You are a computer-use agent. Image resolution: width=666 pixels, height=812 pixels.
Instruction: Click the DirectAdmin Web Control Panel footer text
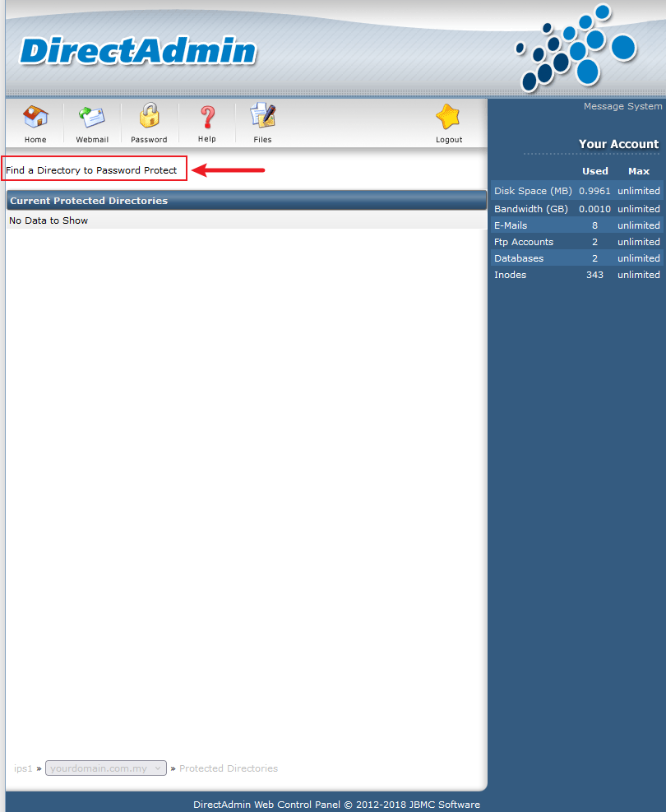pos(336,805)
